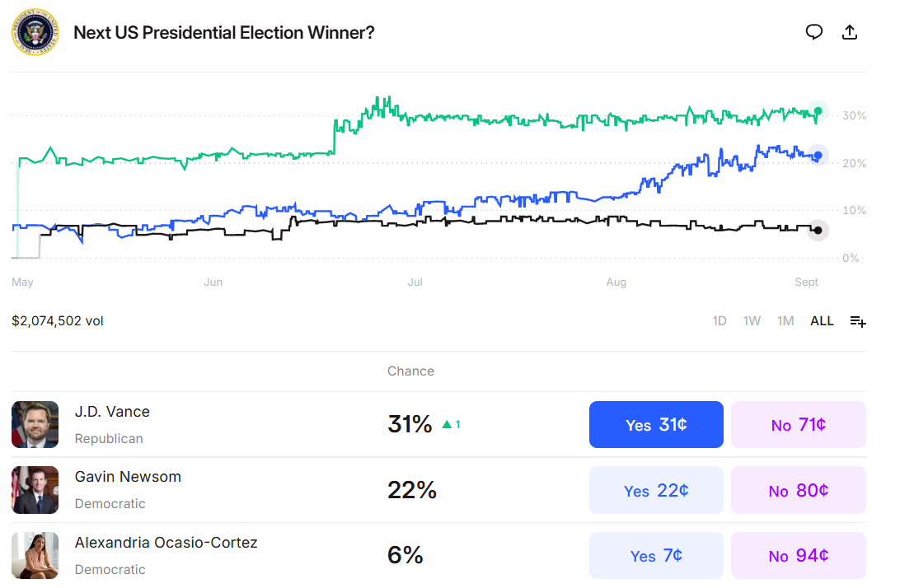Click the presidential seal market icon
Screen dimensions: 900x588
click(35, 32)
